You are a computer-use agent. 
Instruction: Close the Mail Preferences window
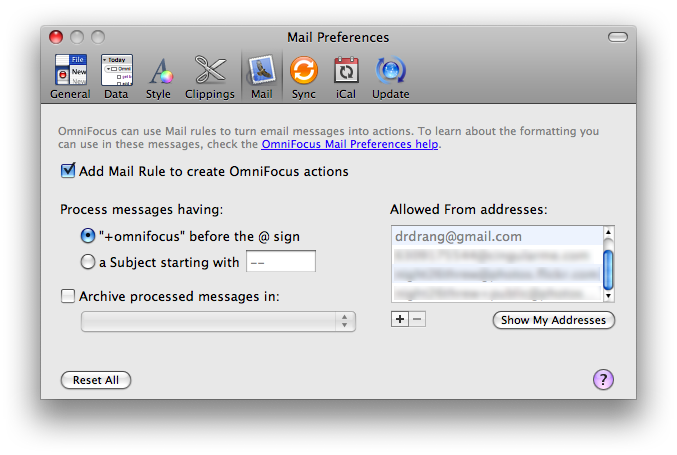click(x=56, y=37)
